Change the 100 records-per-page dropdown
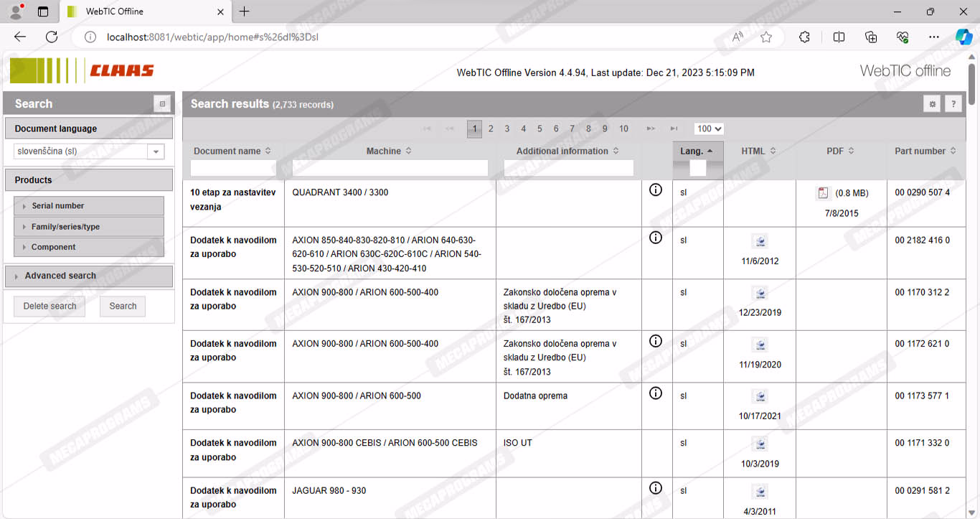The height and width of the screenshot is (519, 980). tap(708, 128)
